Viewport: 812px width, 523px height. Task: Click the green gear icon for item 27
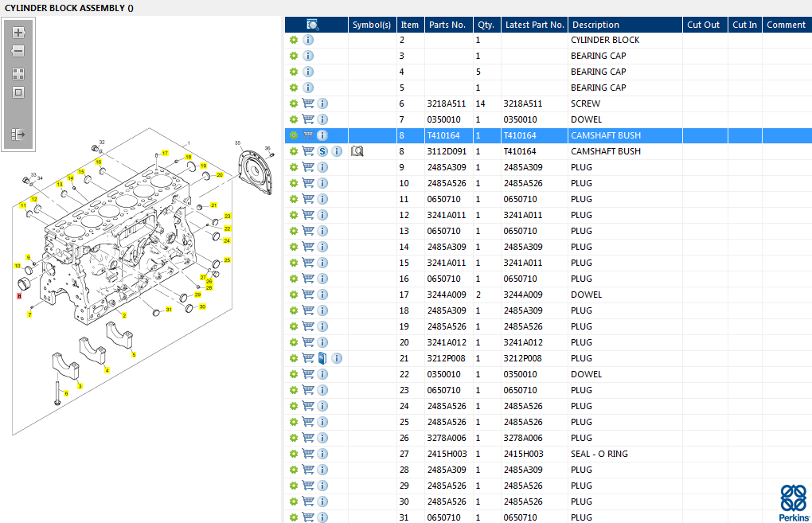tap(293, 454)
